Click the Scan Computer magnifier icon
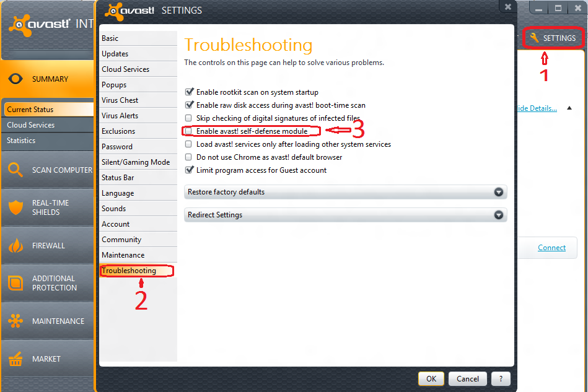This screenshot has height=392, width=588. pos(15,170)
